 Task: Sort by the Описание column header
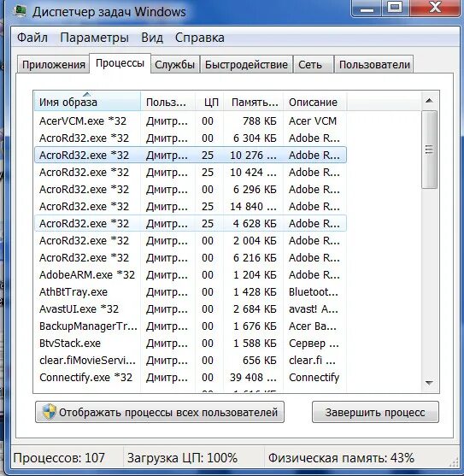[315, 102]
